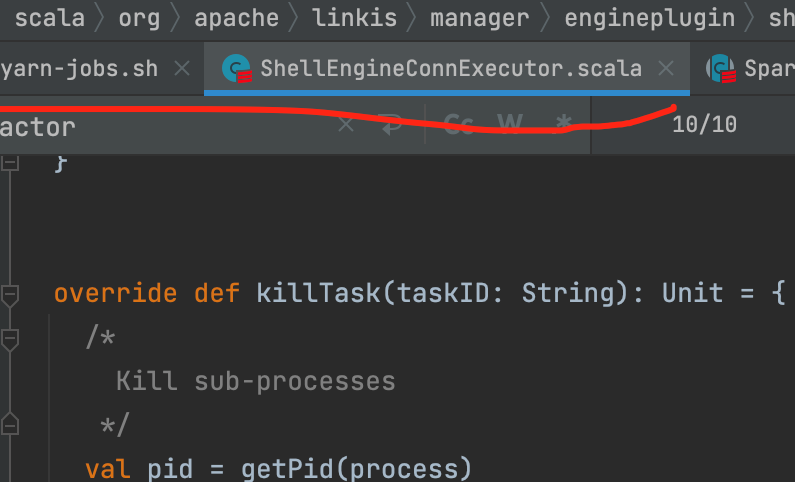Toggle Match Case in find bar

click(x=458, y=124)
